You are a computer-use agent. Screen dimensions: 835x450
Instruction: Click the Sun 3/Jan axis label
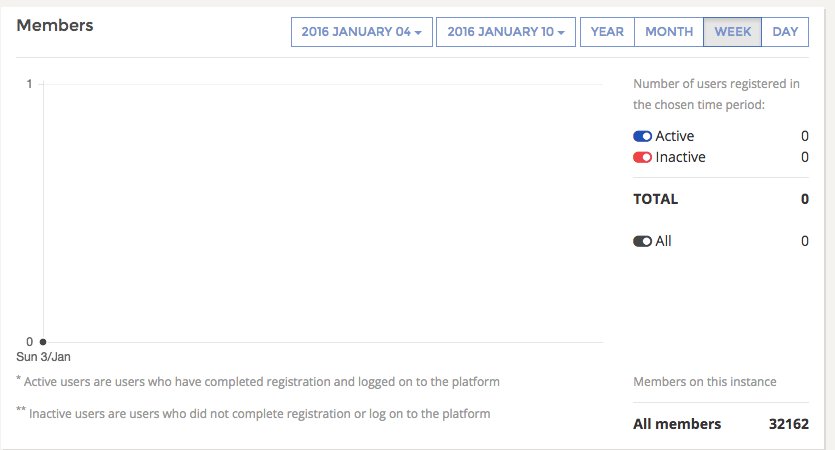pyautogui.click(x=43, y=357)
